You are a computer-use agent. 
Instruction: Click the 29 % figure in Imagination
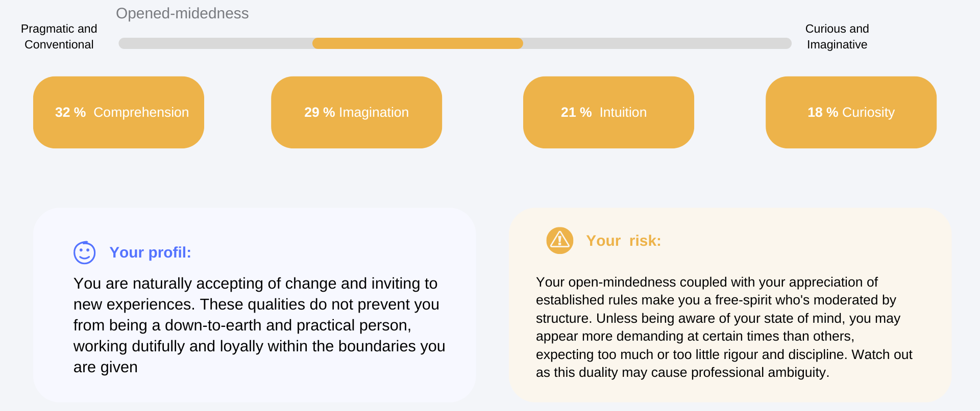[x=320, y=112]
